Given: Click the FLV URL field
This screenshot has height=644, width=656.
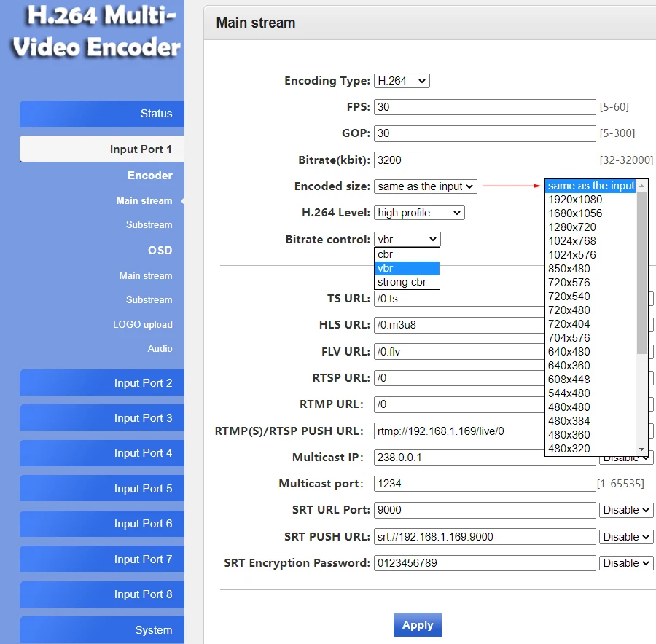Looking at the screenshot, I should 459,352.
